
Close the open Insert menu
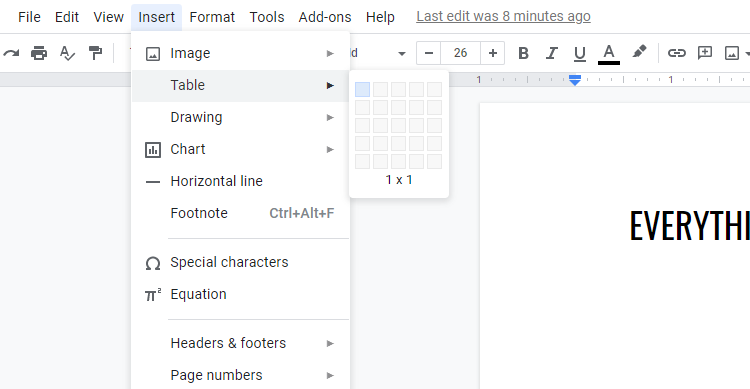point(156,17)
